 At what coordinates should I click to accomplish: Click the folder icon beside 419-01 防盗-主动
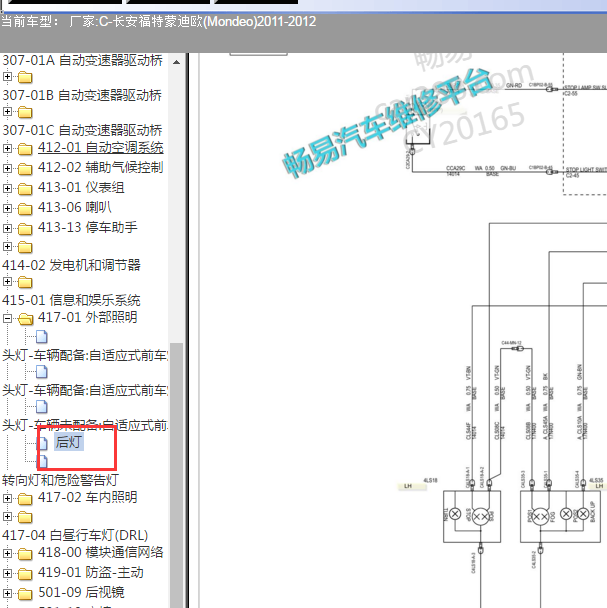[x=25, y=574]
